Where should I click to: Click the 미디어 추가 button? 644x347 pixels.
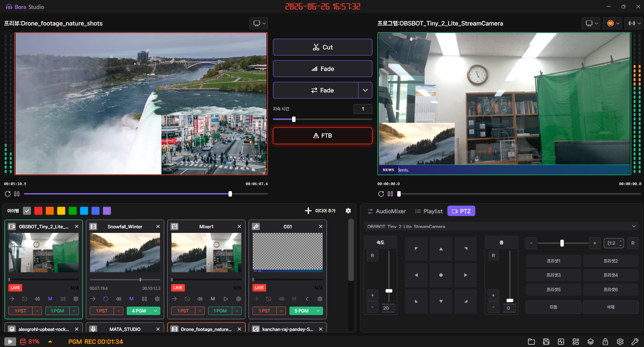(x=320, y=211)
